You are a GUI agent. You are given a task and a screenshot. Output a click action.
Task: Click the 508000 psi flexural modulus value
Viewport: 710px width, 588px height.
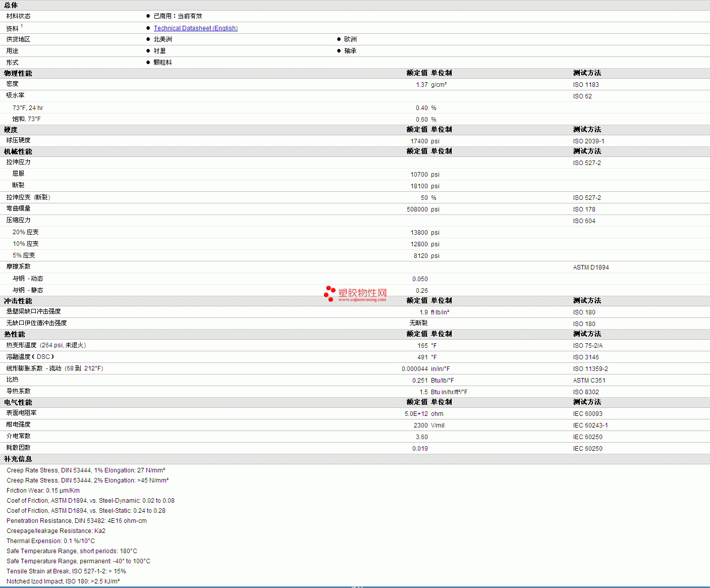[417, 209]
